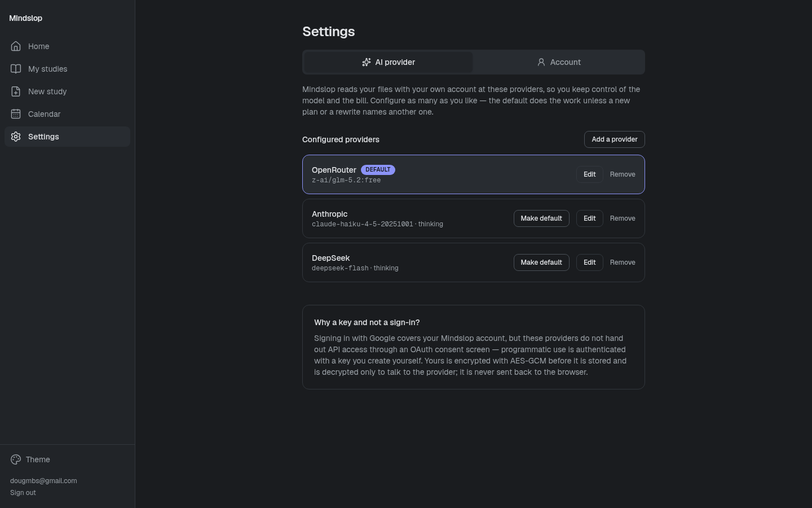The height and width of the screenshot is (508, 812).
Task: Go to My studies
Action: click(x=47, y=69)
